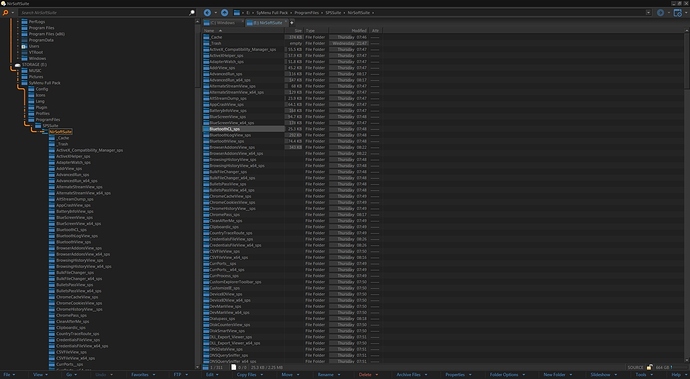Image resolution: width=690 pixels, height=379 pixels.
Task: Sort by the Name column header
Action: coord(243,31)
